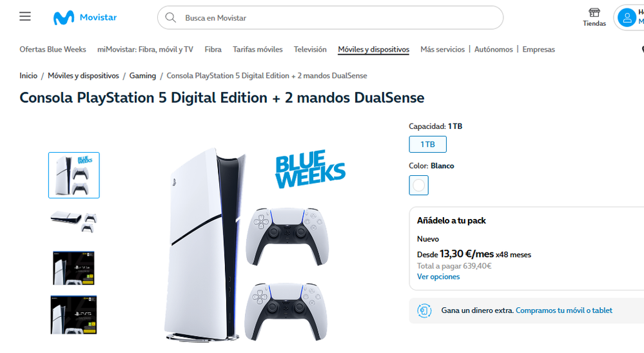Click the search magnifier icon
The image size is (644, 353).
pyautogui.click(x=170, y=17)
